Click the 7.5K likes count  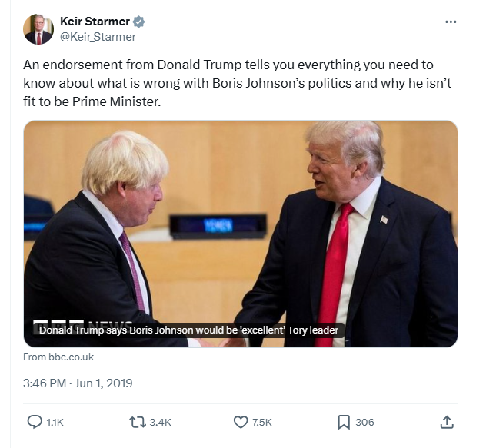[x=262, y=422]
